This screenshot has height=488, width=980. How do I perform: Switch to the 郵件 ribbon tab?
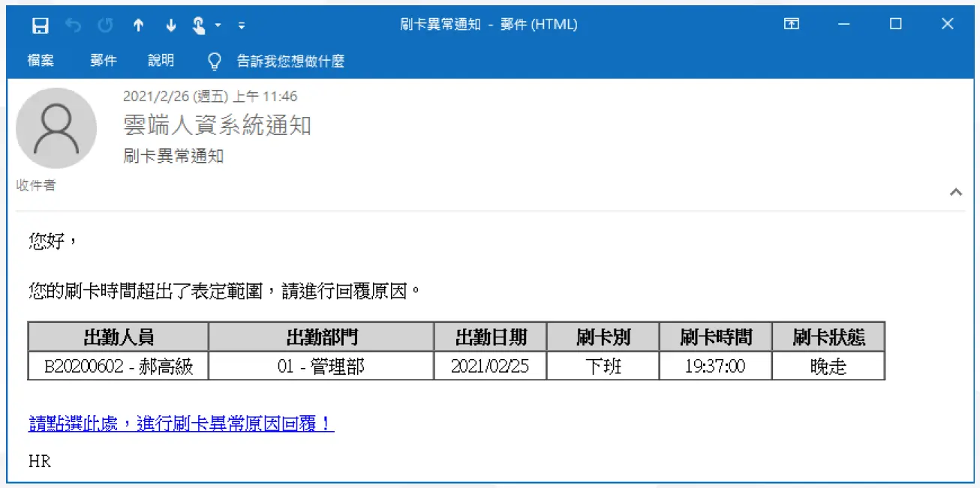click(x=104, y=61)
